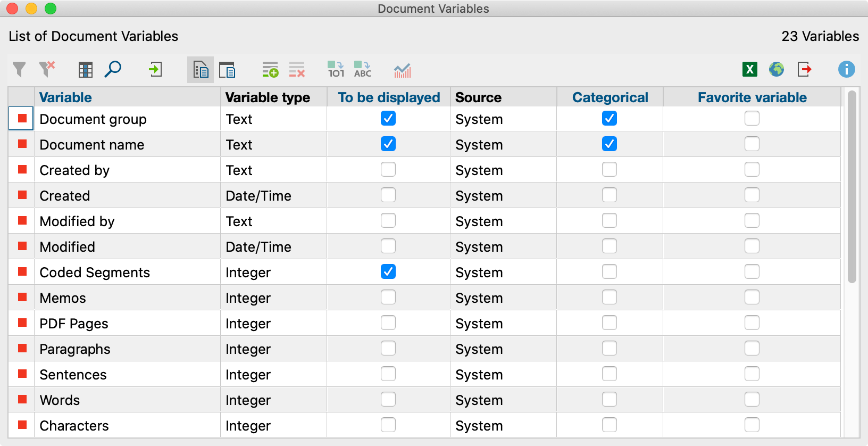868x446 pixels.
Task: Open the search magnifier tool
Action: tap(113, 70)
